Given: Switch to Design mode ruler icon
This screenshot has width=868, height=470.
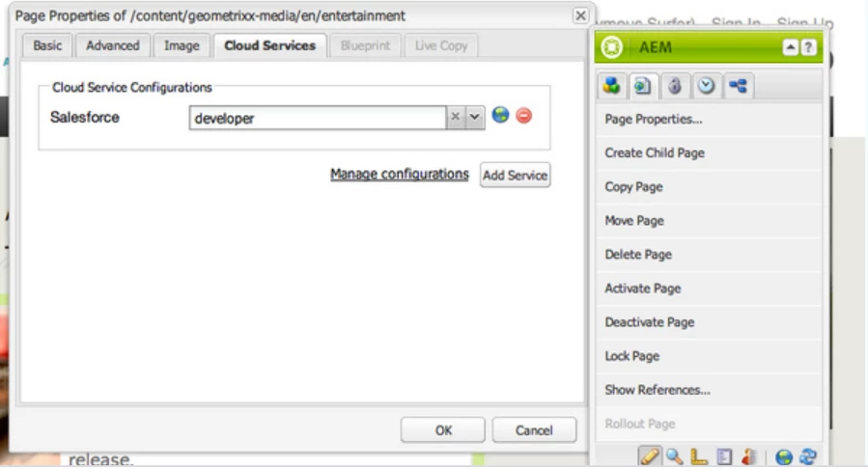Looking at the screenshot, I should [699, 457].
